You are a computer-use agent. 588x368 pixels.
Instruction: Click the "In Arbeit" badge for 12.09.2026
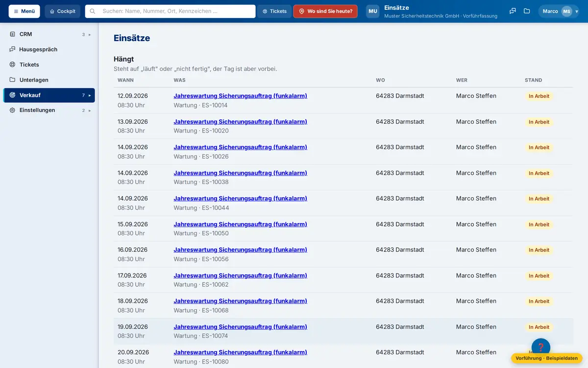coord(539,96)
